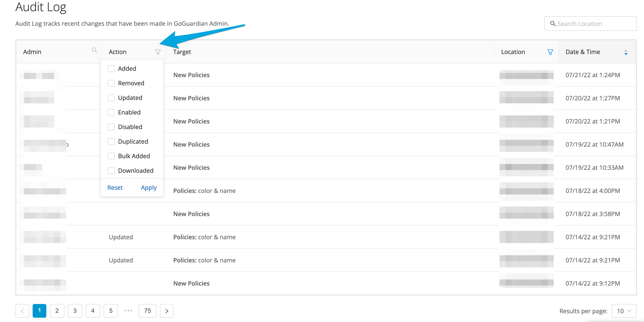Image resolution: width=644 pixels, height=322 pixels.
Task: Tick the Duplicated checkbox
Action: [111, 141]
